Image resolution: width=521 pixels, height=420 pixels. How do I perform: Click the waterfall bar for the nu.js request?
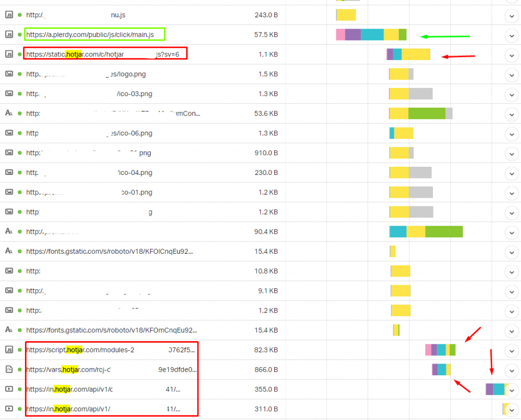coord(346,15)
